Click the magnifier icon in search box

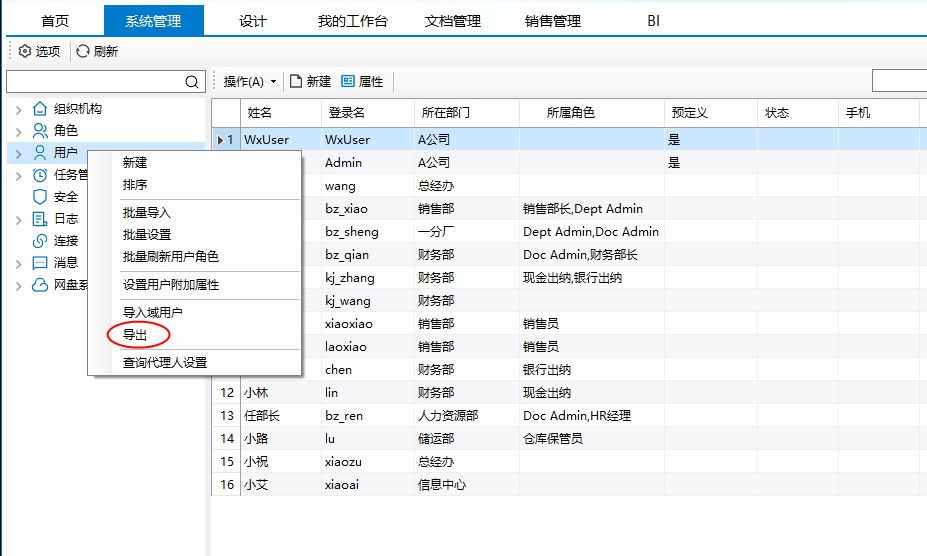coord(192,81)
